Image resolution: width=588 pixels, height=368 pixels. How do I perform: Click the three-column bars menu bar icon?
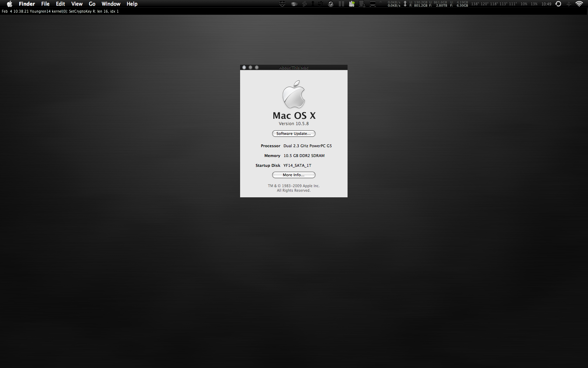click(341, 4)
